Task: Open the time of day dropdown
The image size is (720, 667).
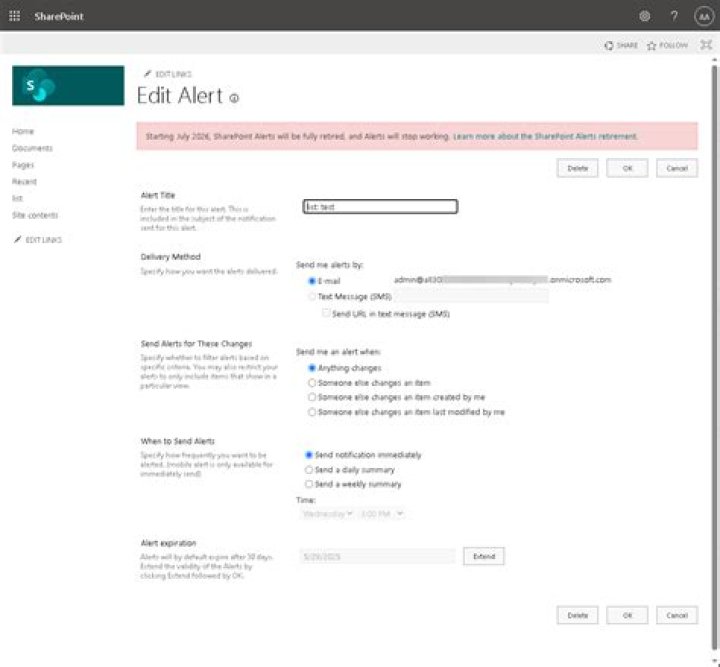Action: coord(381,514)
